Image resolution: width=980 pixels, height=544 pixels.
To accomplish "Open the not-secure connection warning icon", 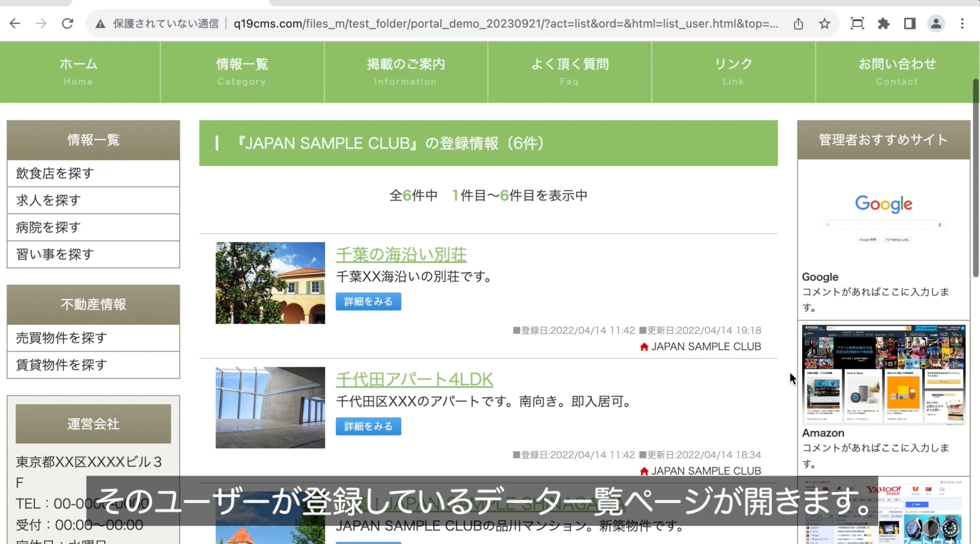I will (x=100, y=24).
